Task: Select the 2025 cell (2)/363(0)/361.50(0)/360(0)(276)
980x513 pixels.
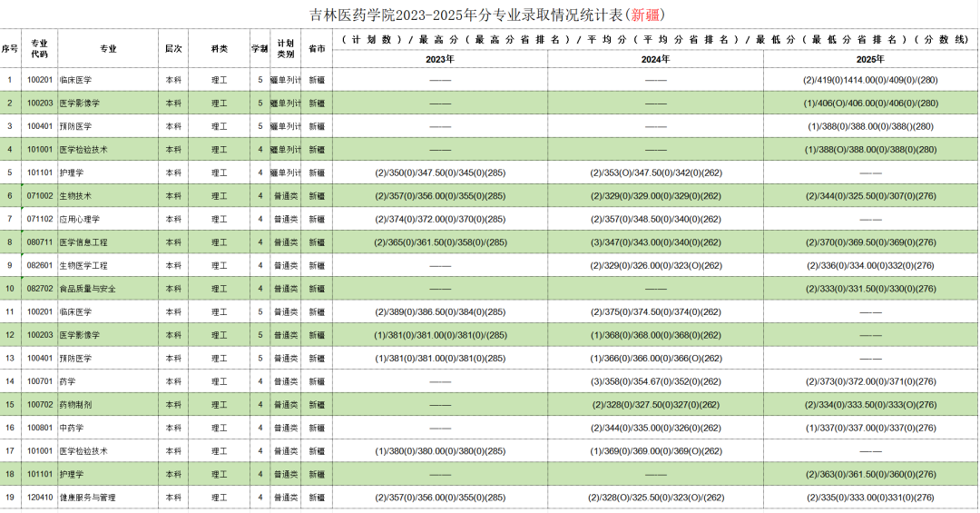Action: pyautogui.click(x=870, y=474)
